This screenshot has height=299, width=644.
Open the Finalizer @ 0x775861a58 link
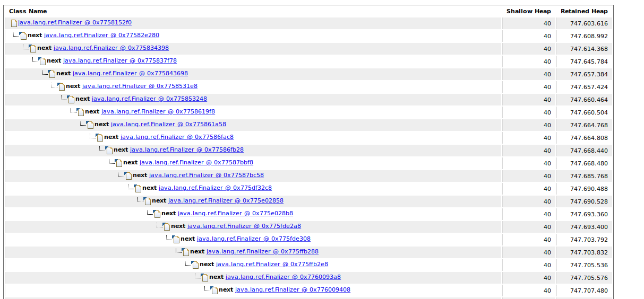[168, 124]
